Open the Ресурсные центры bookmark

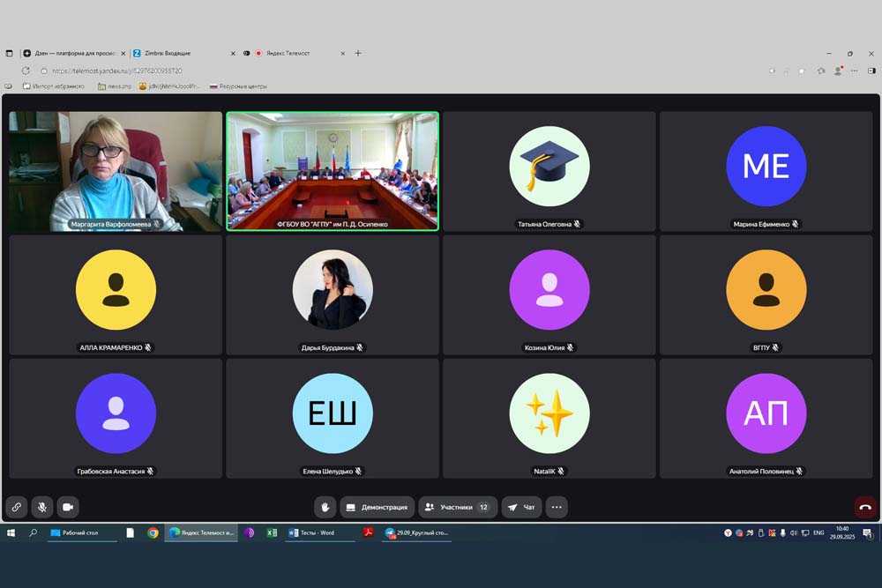[238, 86]
